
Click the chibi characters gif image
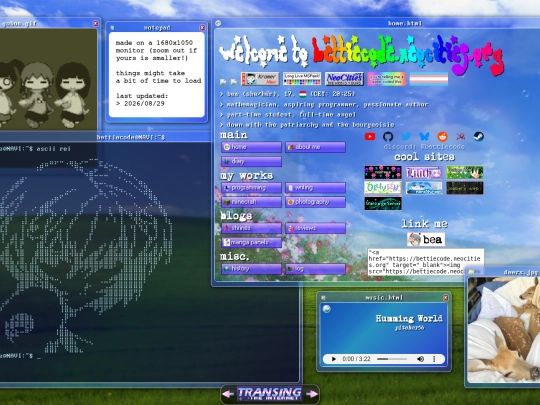coord(48,80)
